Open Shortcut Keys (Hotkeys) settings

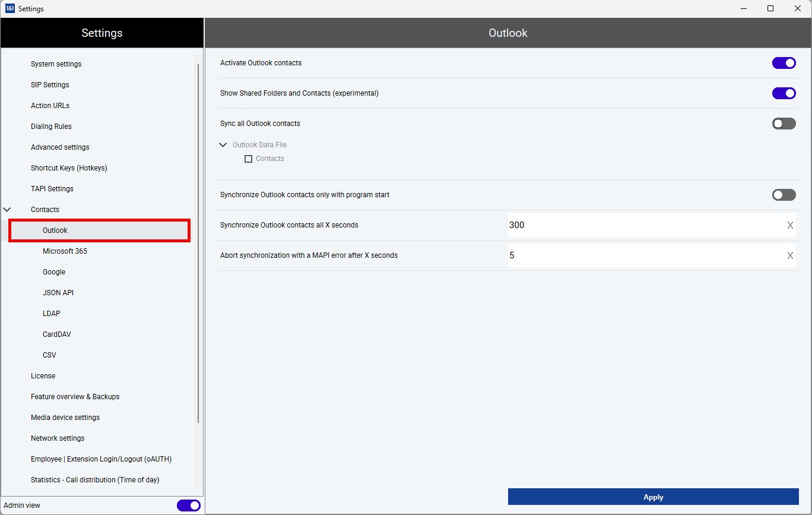click(x=69, y=168)
